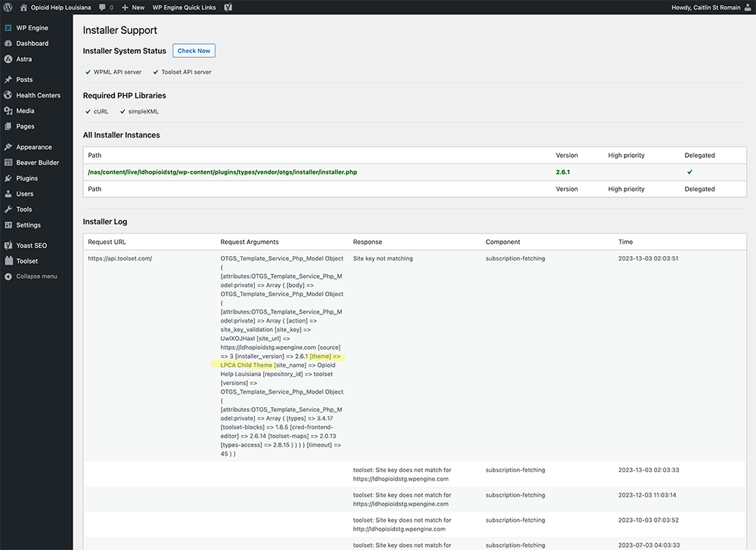This screenshot has height=550, width=756.
Task: Expand the New content menu
Action: click(x=133, y=8)
